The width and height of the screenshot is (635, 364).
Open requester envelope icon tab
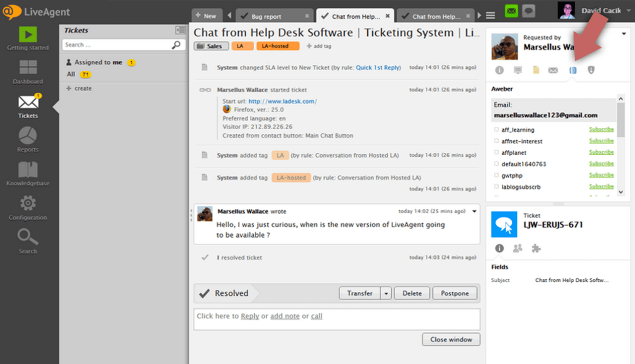(x=553, y=70)
